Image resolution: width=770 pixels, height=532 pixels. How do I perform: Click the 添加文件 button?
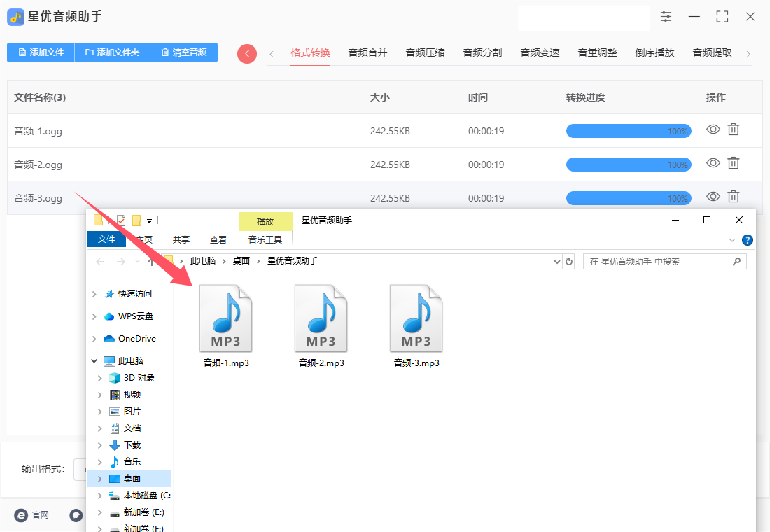click(41, 52)
